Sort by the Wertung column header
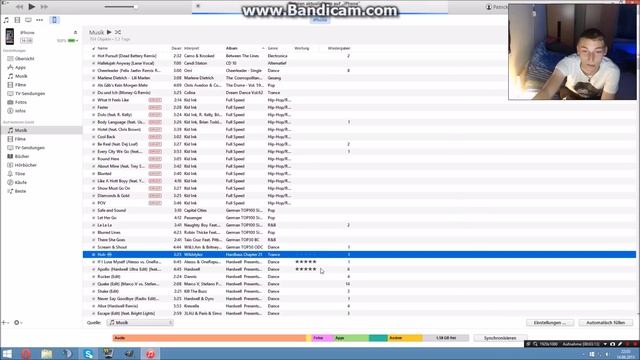This screenshot has width=640, height=360. tap(302, 48)
